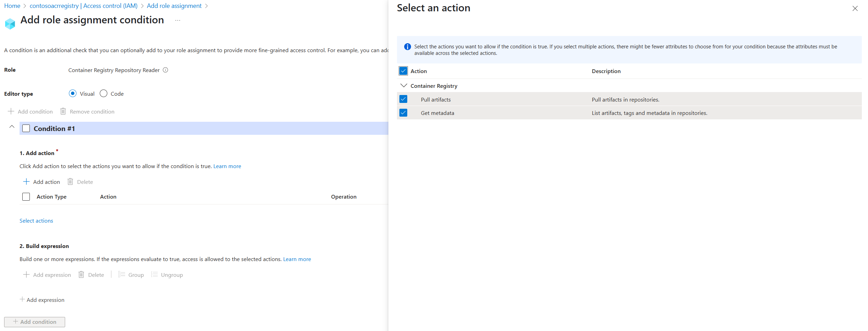Uncheck the Pull artifacts checkbox
The height and width of the screenshot is (331, 868).
(x=403, y=99)
